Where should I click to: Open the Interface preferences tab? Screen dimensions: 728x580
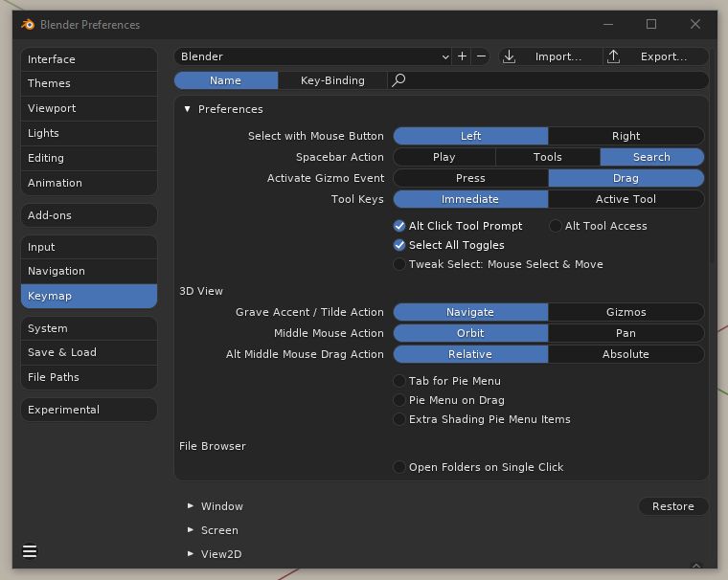click(89, 59)
